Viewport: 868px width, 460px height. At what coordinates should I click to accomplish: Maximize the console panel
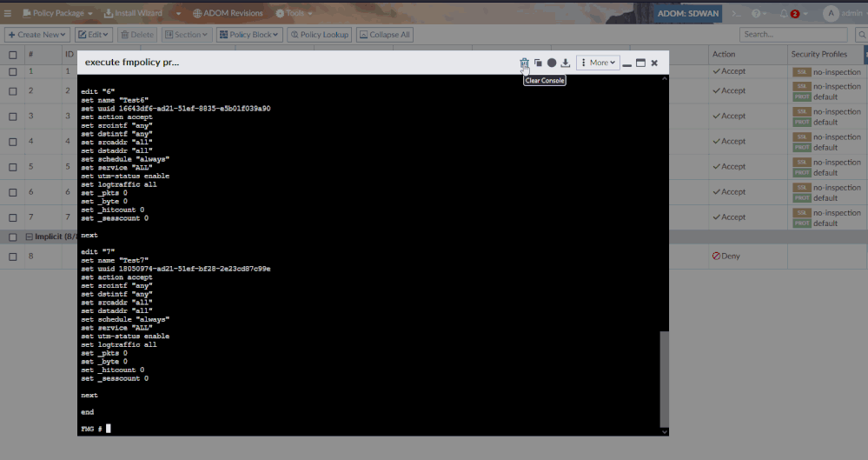pyautogui.click(x=640, y=63)
